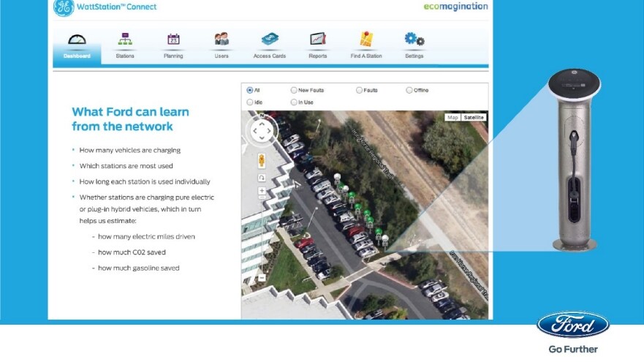The image size is (644, 362).
Task: Open the Settings gears icon
Action: [414, 39]
